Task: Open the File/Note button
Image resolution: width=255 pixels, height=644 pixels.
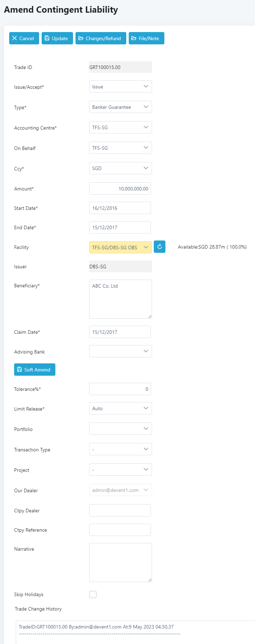Action: click(146, 38)
